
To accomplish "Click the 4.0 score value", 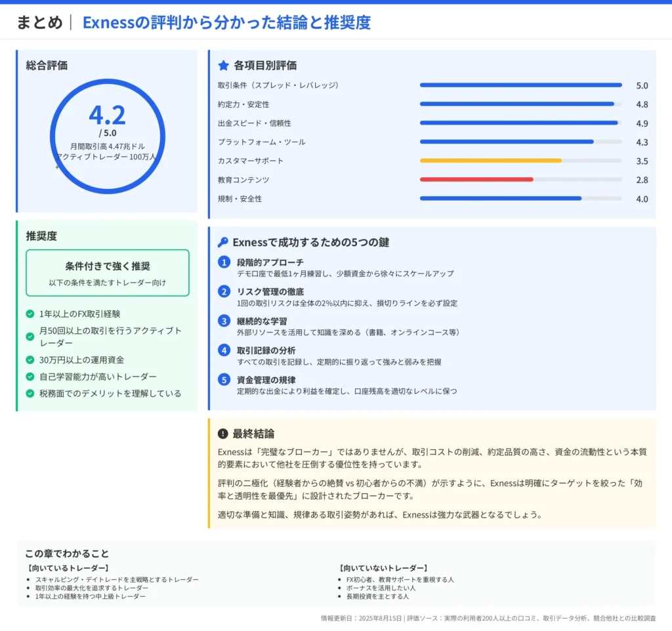I will pos(642,199).
